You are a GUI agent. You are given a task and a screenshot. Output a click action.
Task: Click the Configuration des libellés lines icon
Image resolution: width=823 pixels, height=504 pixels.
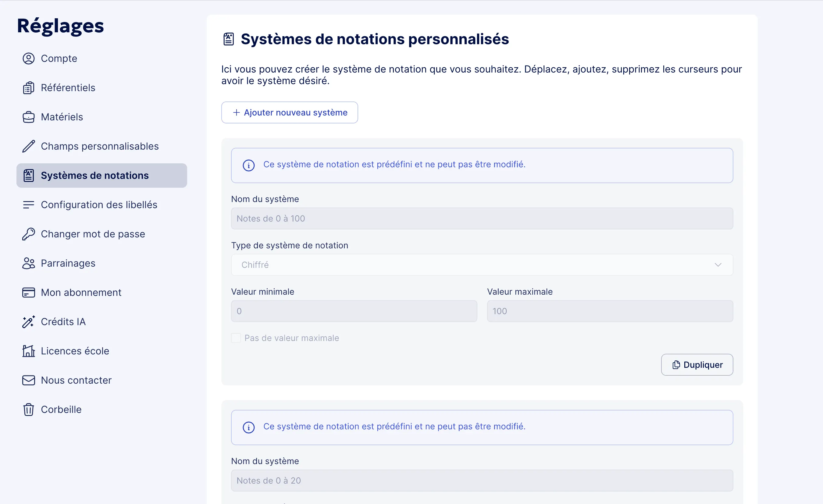28,205
